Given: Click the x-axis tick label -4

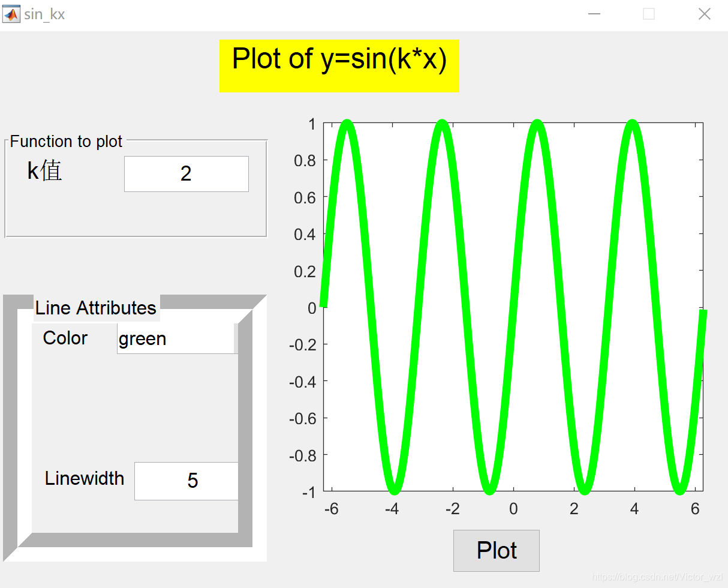Looking at the screenshot, I should (392, 509).
